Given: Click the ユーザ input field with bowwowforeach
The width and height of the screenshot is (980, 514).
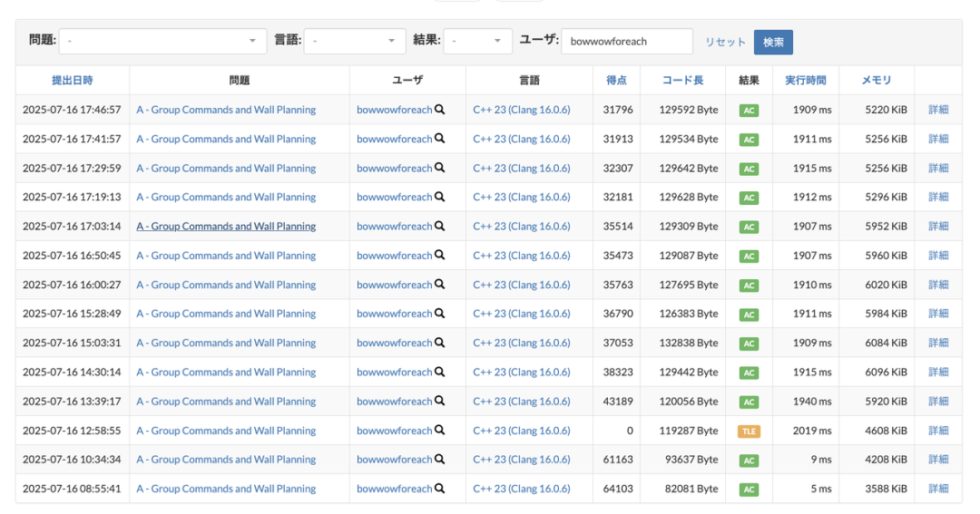Looking at the screenshot, I should pos(627,41).
